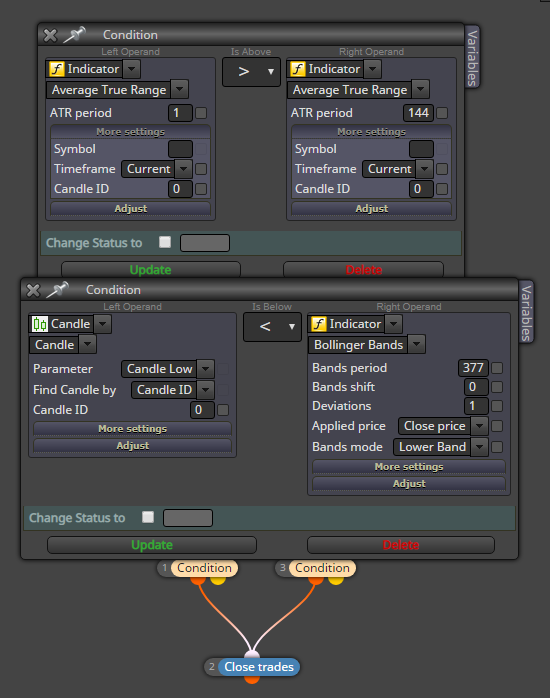
Task: Open Find Candle by Candle ID dropdown
Action: [x=205, y=390]
